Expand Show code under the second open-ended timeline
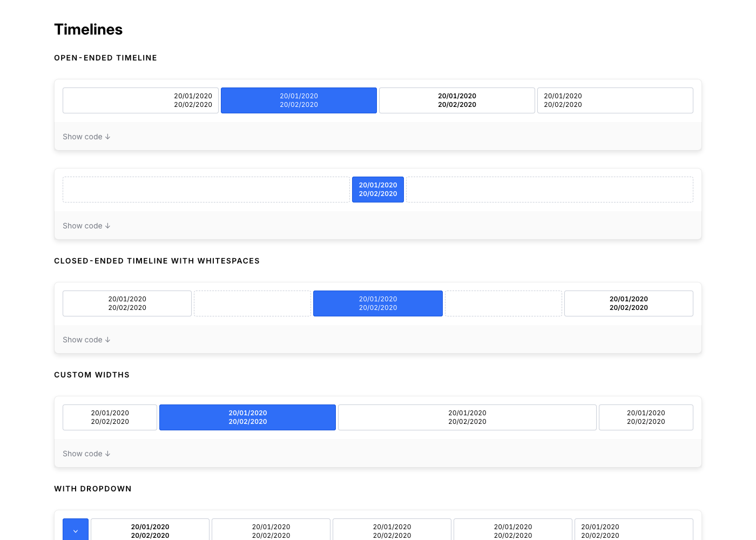 pos(86,226)
